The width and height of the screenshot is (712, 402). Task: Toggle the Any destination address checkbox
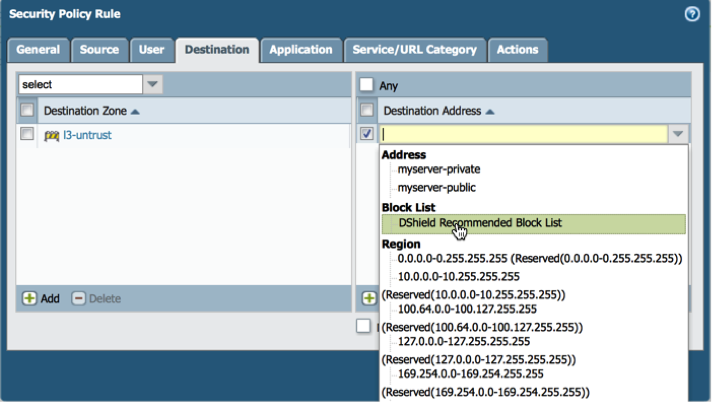(366, 84)
